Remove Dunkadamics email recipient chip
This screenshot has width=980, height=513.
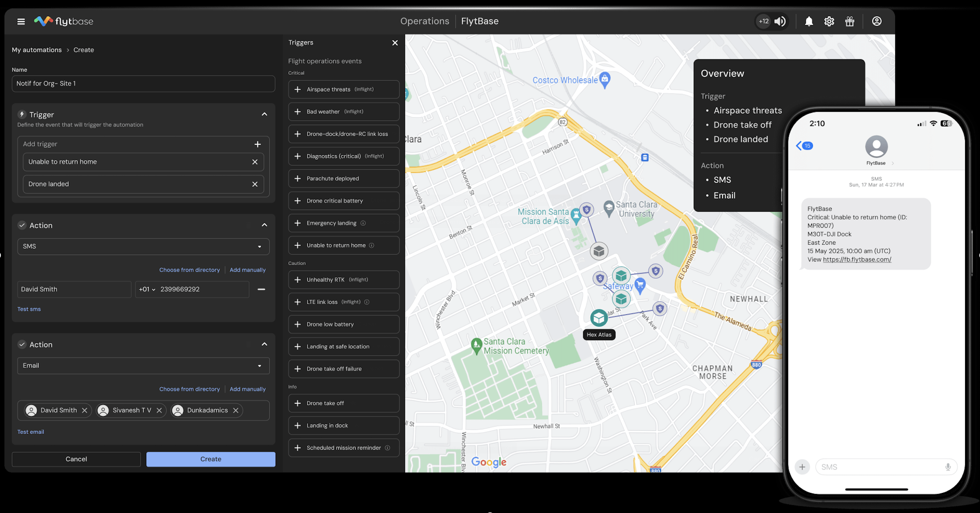[x=236, y=410]
